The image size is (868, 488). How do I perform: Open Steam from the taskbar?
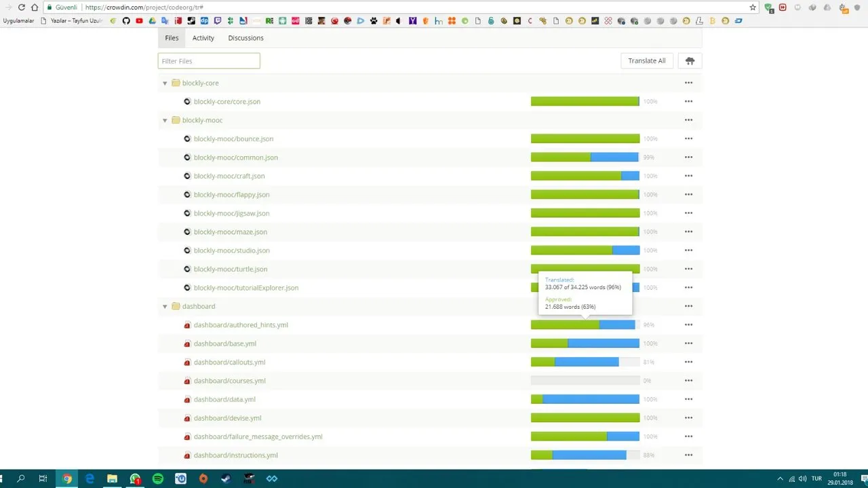226,478
